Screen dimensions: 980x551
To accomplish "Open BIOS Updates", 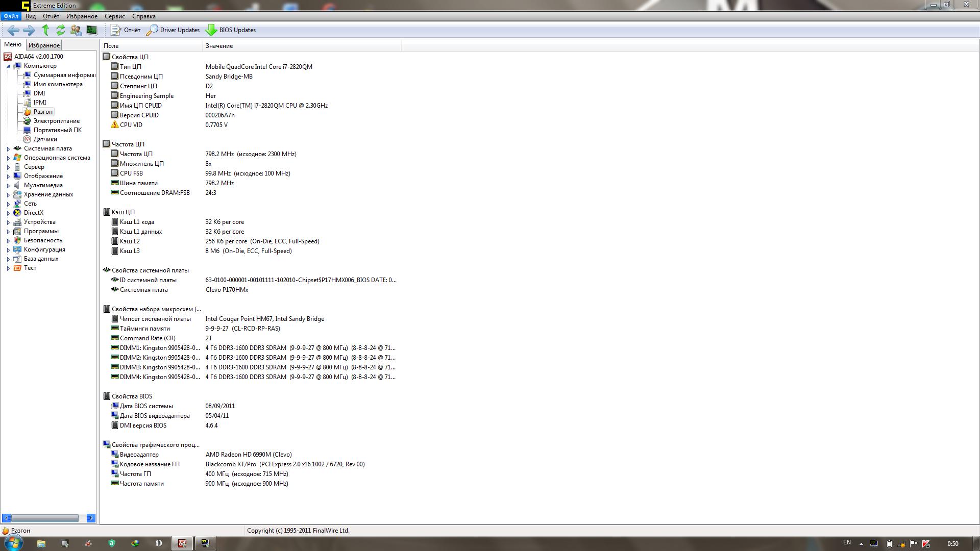I will (231, 30).
